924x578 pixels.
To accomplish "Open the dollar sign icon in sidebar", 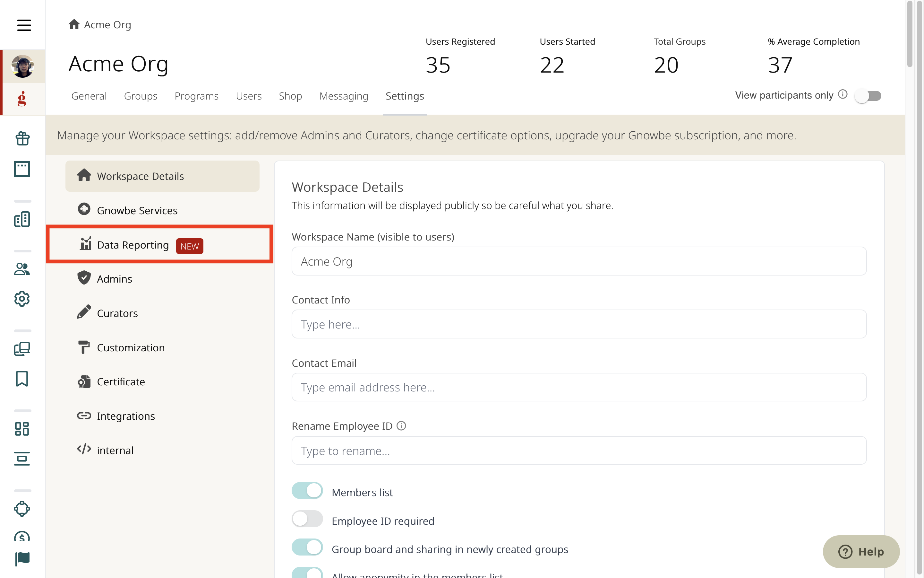I will coord(22,536).
